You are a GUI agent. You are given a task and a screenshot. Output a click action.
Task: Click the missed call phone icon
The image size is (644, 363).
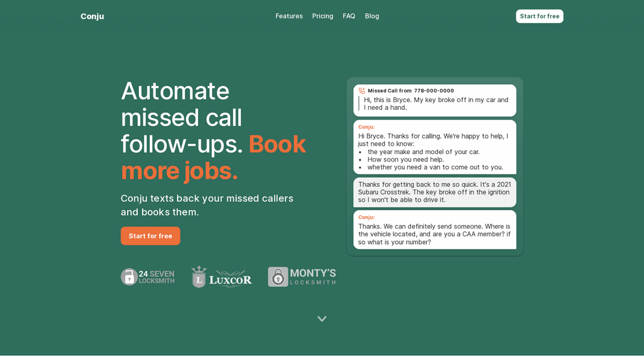(361, 91)
